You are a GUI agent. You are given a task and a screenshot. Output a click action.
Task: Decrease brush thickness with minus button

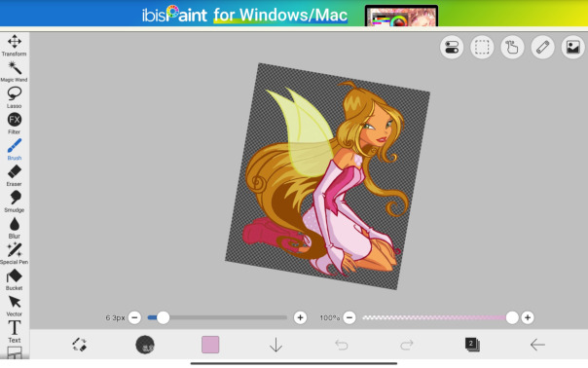click(134, 317)
